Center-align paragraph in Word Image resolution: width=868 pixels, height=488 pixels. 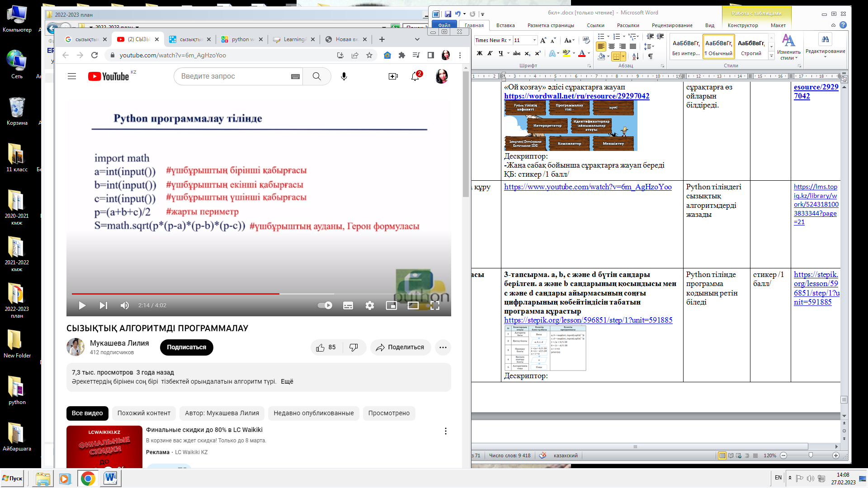tap(612, 47)
